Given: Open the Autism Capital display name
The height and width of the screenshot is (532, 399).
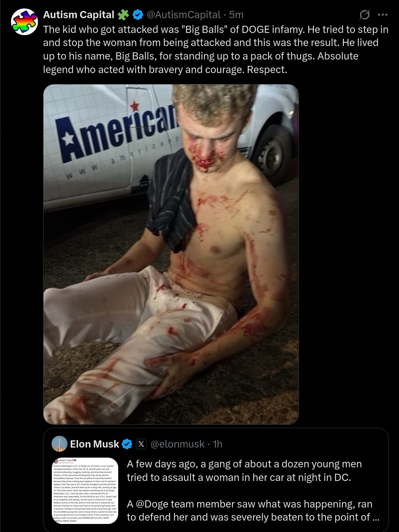Looking at the screenshot, I should 79,15.
